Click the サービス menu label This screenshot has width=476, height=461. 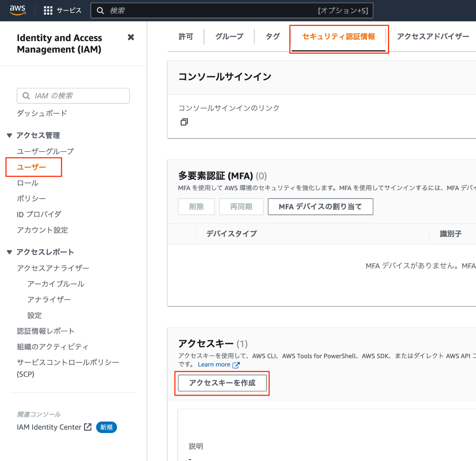click(69, 11)
